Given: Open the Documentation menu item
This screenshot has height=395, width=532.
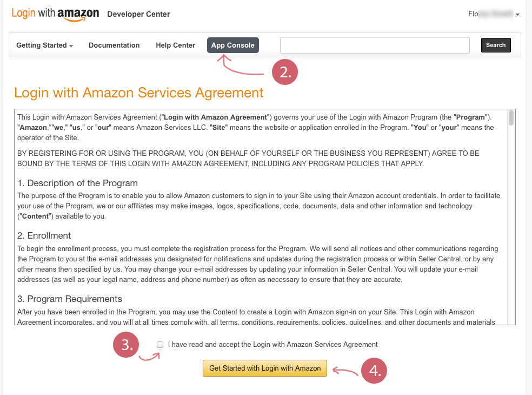Looking at the screenshot, I should (114, 45).
